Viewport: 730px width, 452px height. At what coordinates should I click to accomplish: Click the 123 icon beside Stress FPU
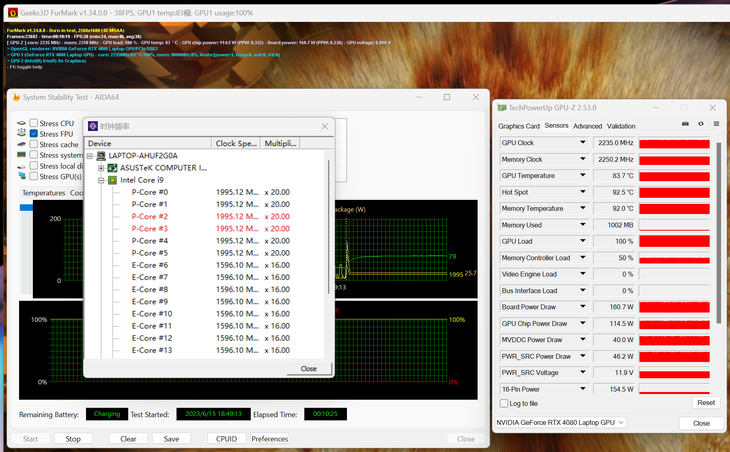(21, 133)
